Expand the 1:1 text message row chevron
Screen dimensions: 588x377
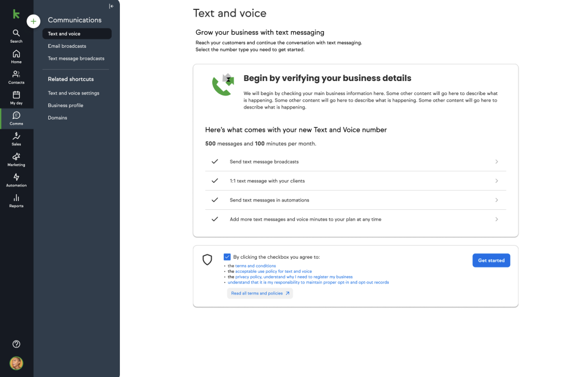tap(496, 181)
